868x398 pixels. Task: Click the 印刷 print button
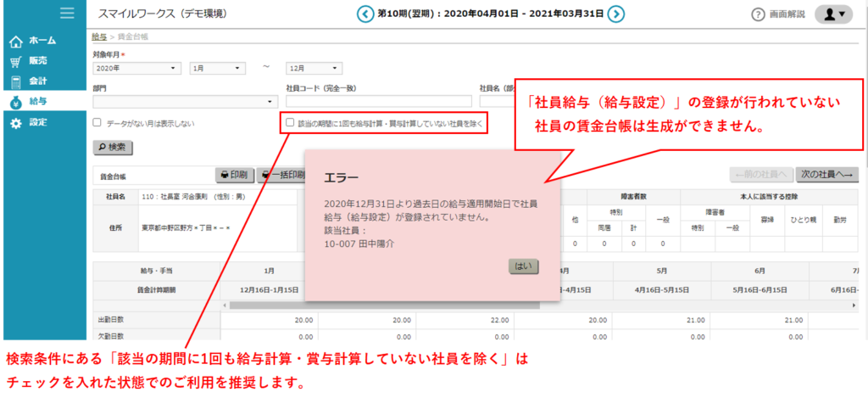click(235, 175)
